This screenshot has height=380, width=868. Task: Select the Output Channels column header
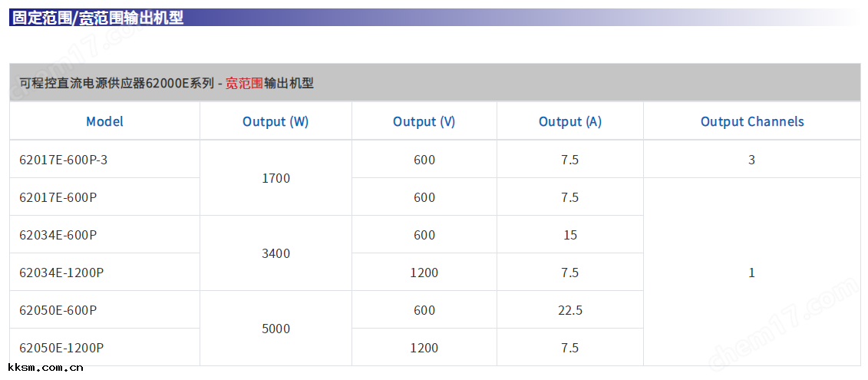[752, 121]
